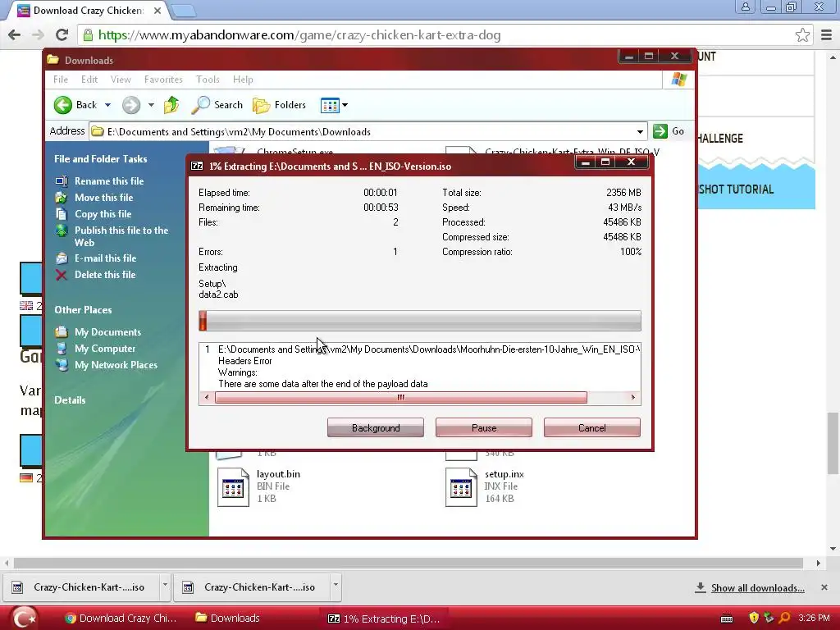Click Details panel header
The image size is (840, 630).
point(71,400)
